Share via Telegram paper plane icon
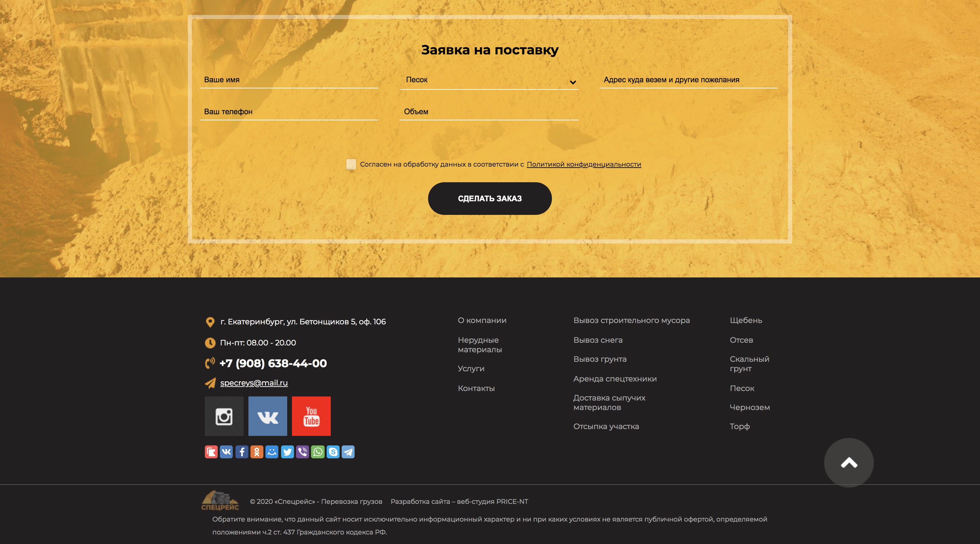 pos(348,452)
